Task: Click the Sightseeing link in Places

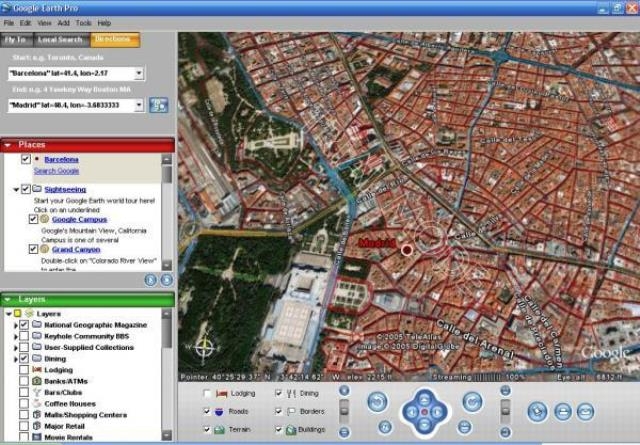Action: 65,189
